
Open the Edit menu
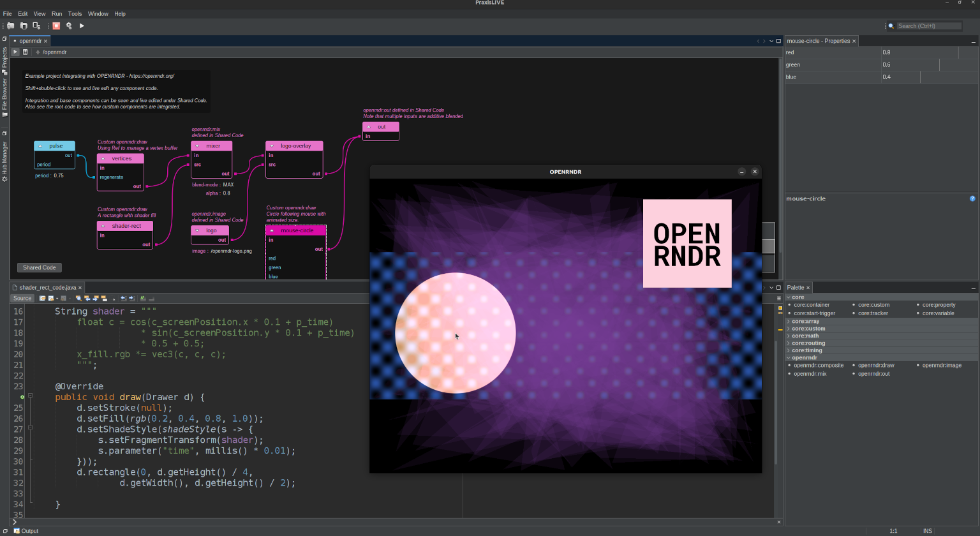coord(23,13)
